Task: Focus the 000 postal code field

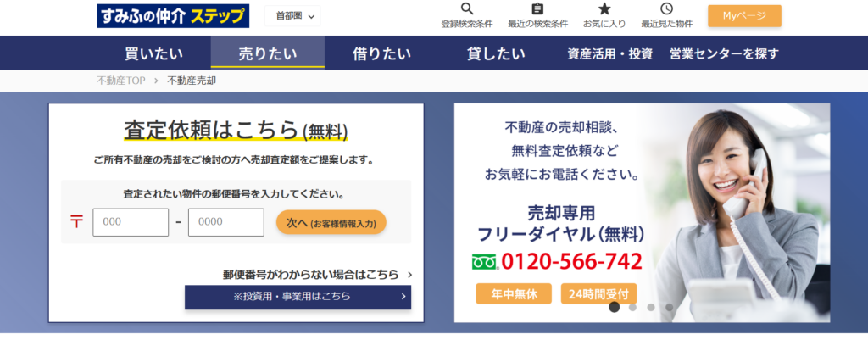Action: 131,222
